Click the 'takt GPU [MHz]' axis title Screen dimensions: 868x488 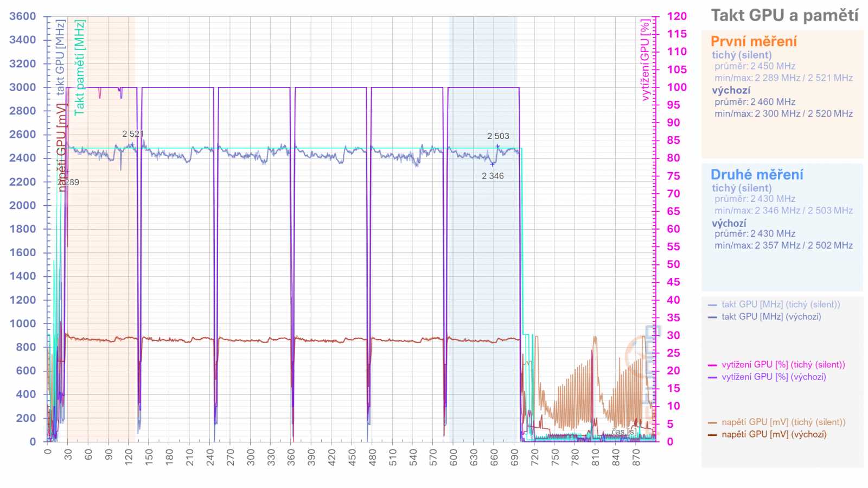tap(60, 56)
